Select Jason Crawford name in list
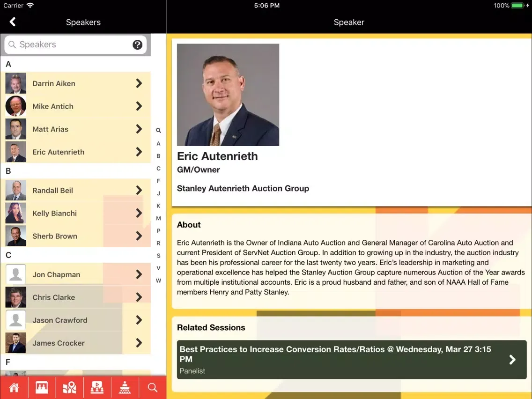This screenshot has width=532, height=399. click(x=60, y=320)
